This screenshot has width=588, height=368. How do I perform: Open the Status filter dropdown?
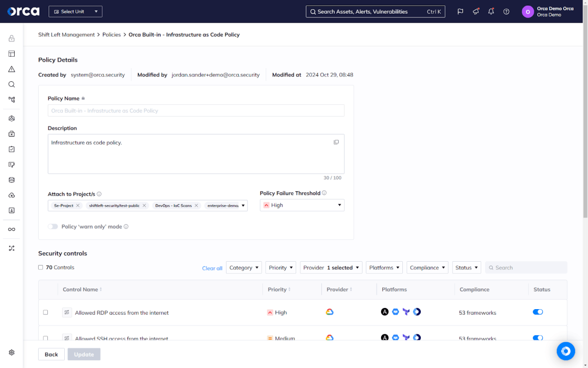pyautogui.click(x=467, y=267)
